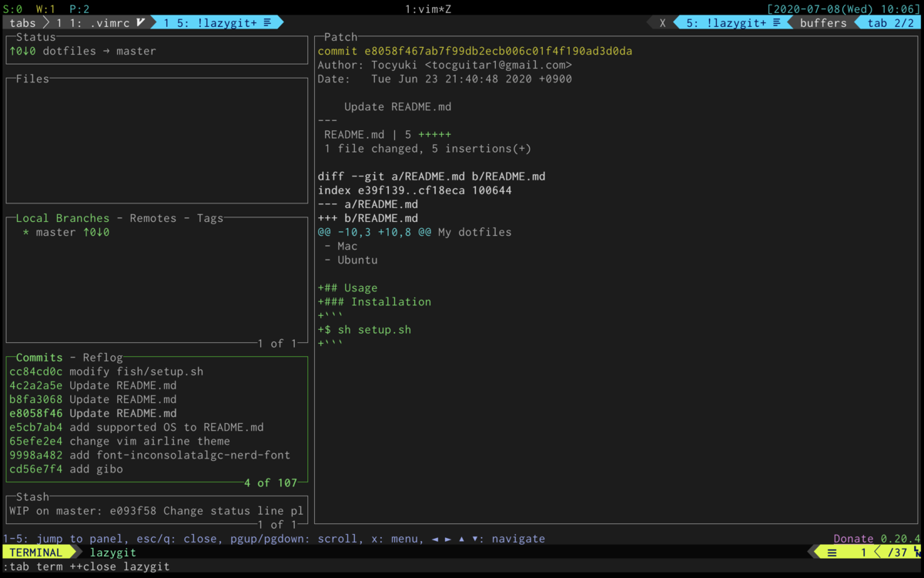Click the 'index e39f139..cf18eca' line

415,190
